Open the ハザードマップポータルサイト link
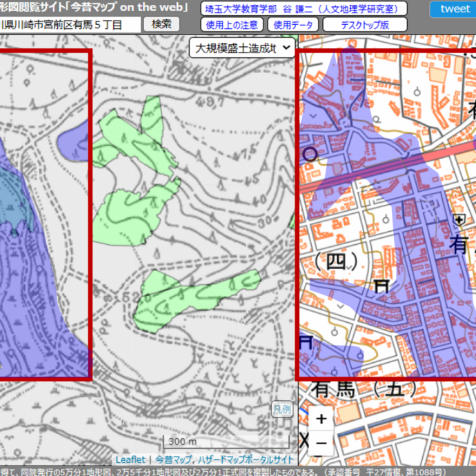The image size is (476, 476). pyautogui.click(x=246, y=459)
